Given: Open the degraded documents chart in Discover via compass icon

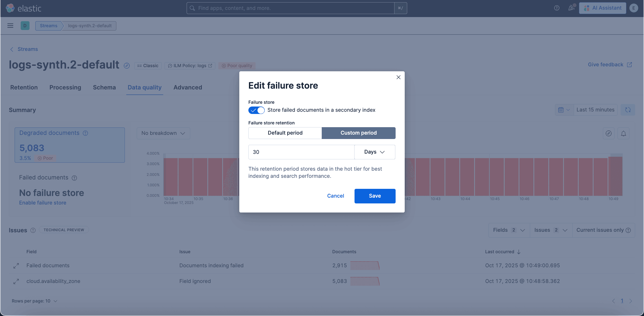Looking at the screenshot, I should [609, 133].
